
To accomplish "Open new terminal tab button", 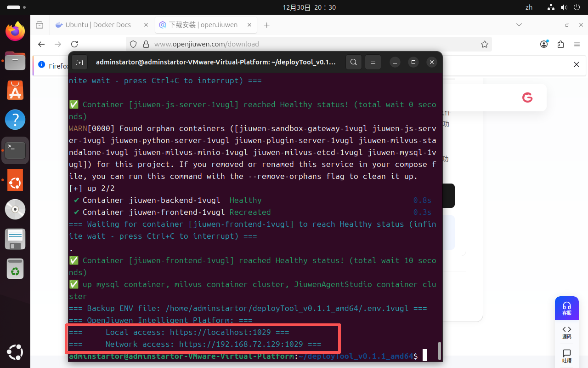I will pyautogui.click(x=79, y=62).
